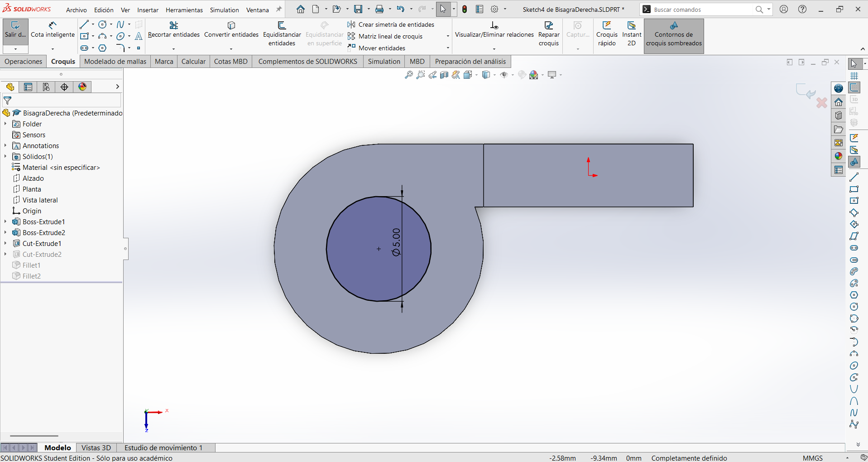
Task: Click Mover entidades tool
Action: (x=376, y=48)
